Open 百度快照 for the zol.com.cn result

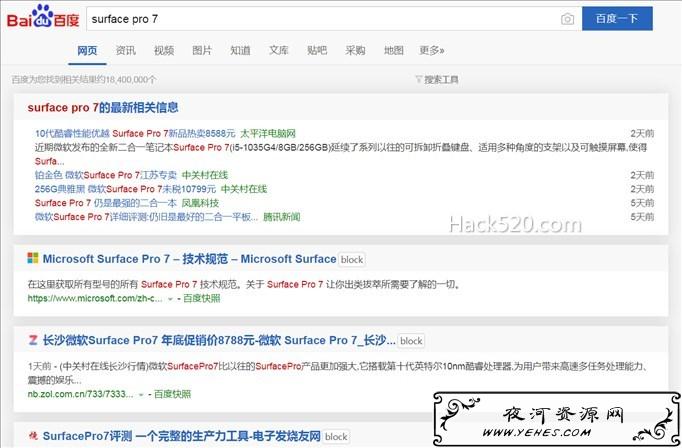coord(173,394)
